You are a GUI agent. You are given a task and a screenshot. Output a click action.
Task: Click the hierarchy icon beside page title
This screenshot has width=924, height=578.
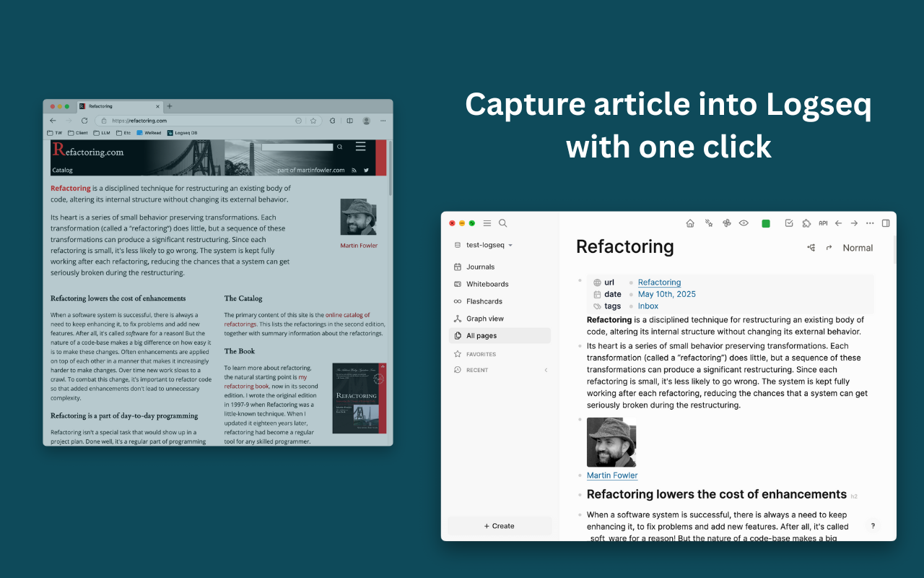(811, 248)
